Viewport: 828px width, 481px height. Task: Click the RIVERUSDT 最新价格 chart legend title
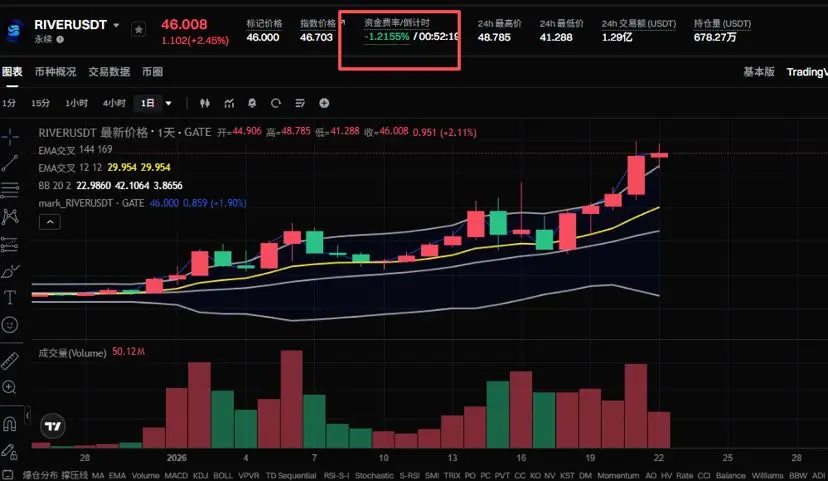coord(125,132)
